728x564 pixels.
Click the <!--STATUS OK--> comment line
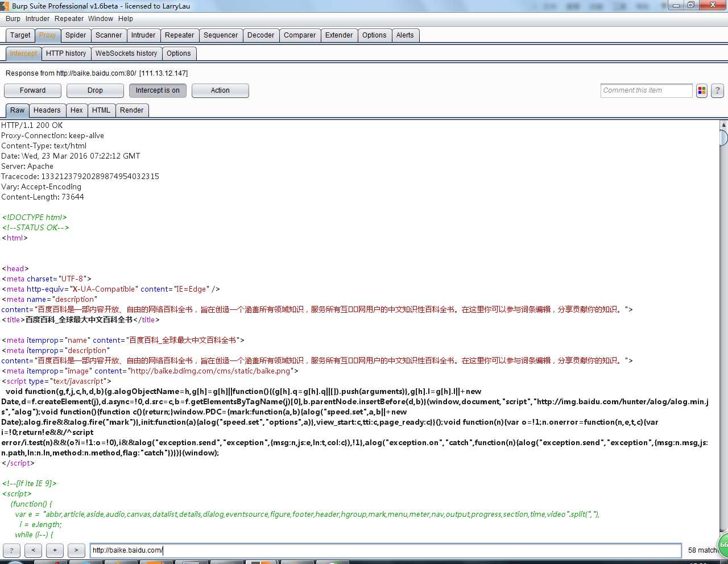click(x=35, y=227)
